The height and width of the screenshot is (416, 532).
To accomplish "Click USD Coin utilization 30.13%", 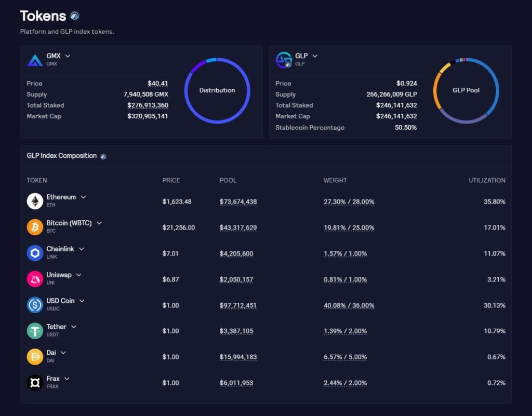I will coord(495,305).
